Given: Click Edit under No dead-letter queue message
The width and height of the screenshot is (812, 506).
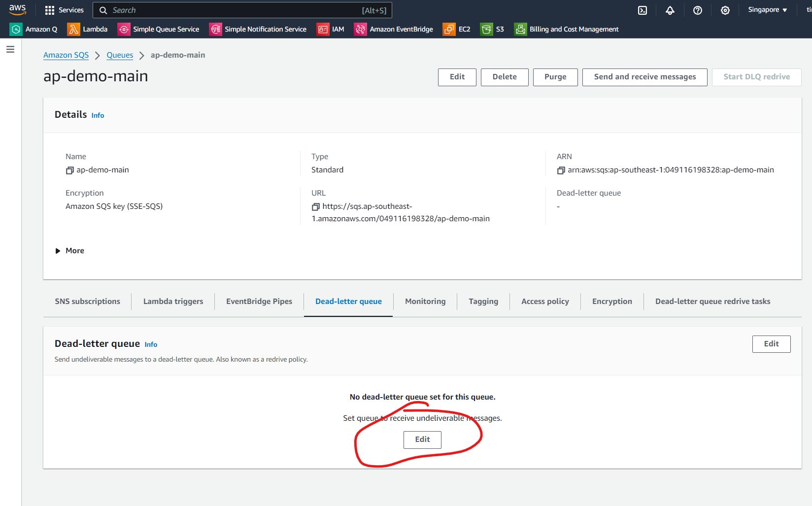Looking at the screenshot, I should [422, 439].
